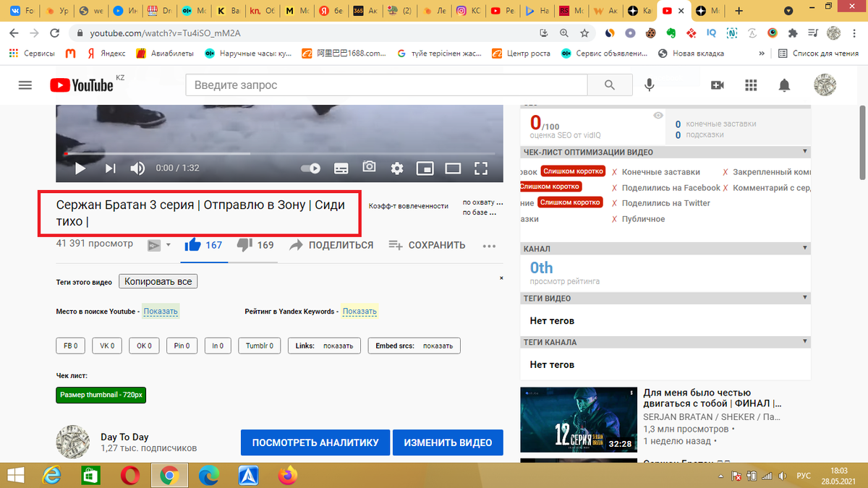868x488 pixels.
Task: Enable theater mode
Action: [x=453, y=168]
